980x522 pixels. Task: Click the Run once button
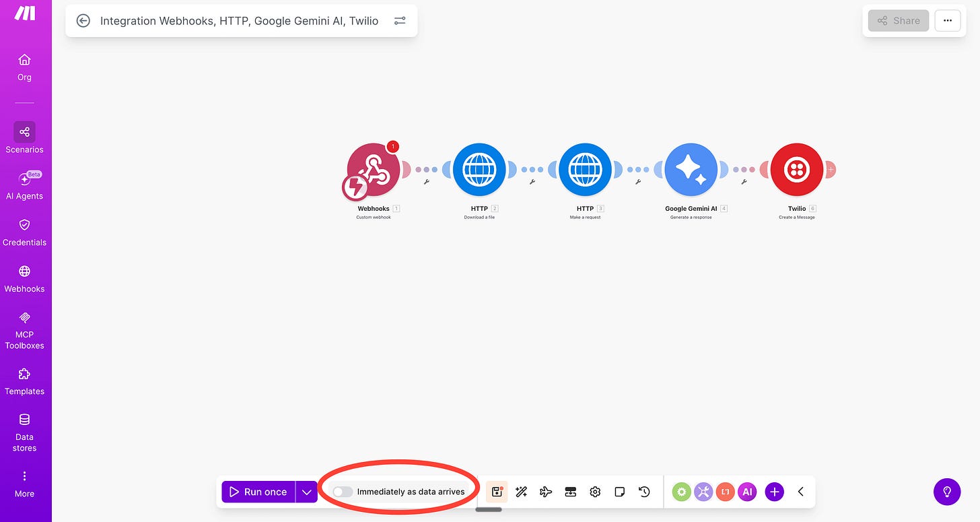258,492
